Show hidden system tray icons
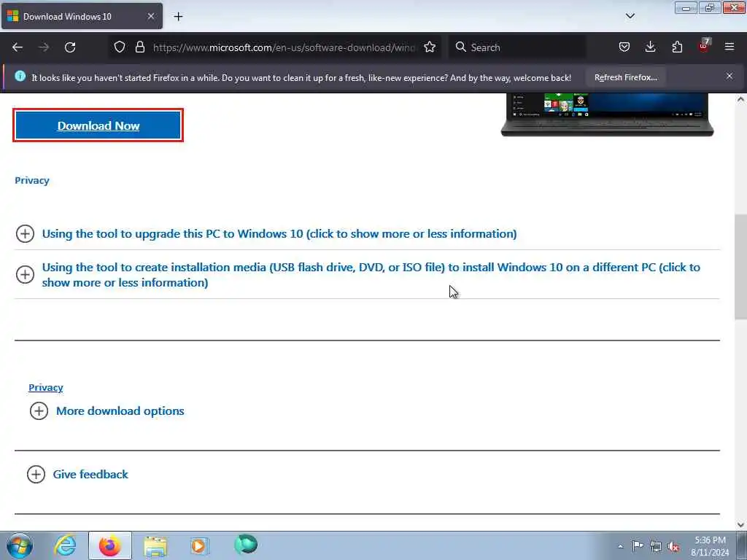Screen dimensions: 747x560 pos(620,546)
